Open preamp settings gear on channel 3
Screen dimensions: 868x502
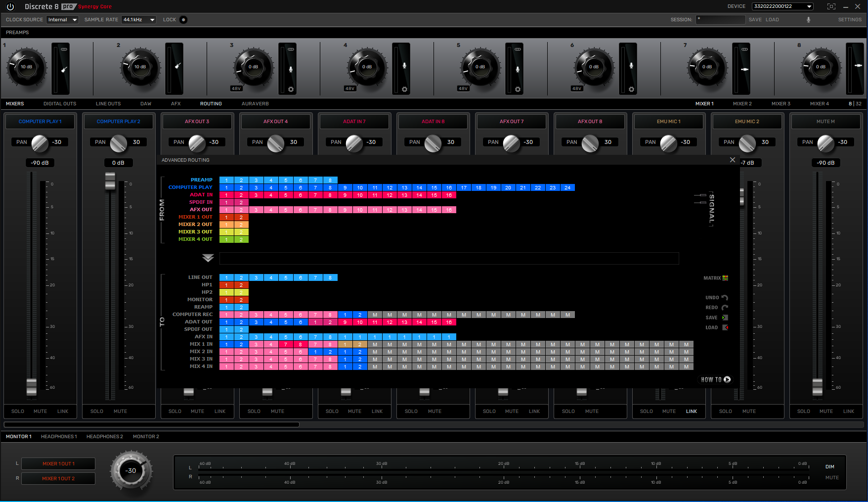(290, 88)
